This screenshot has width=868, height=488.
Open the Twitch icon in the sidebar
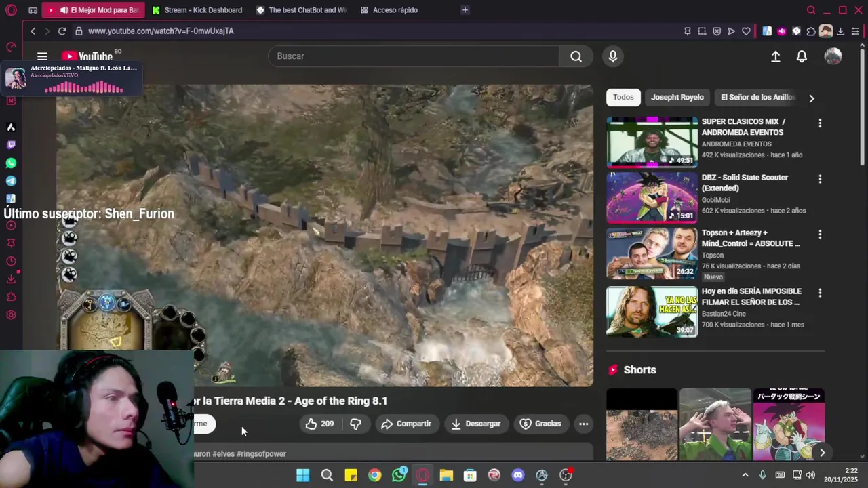coord(11,145)
